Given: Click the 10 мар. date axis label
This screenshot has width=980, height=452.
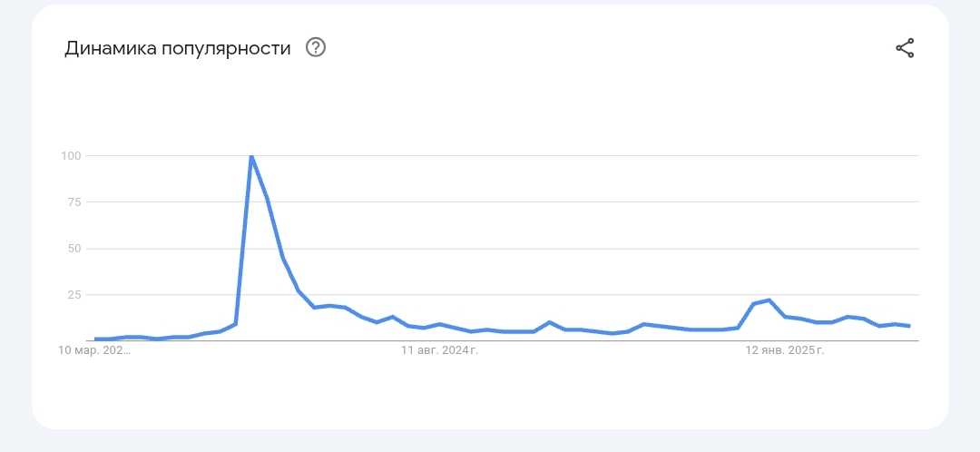Looking at the screenshot, I should [94, 350].
